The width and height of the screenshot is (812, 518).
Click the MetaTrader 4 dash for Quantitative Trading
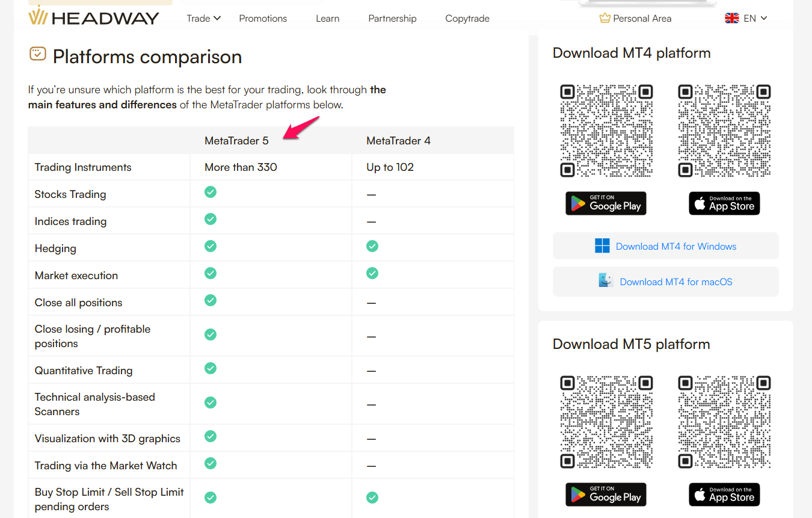pyautogui.click(x=371, y=371)
